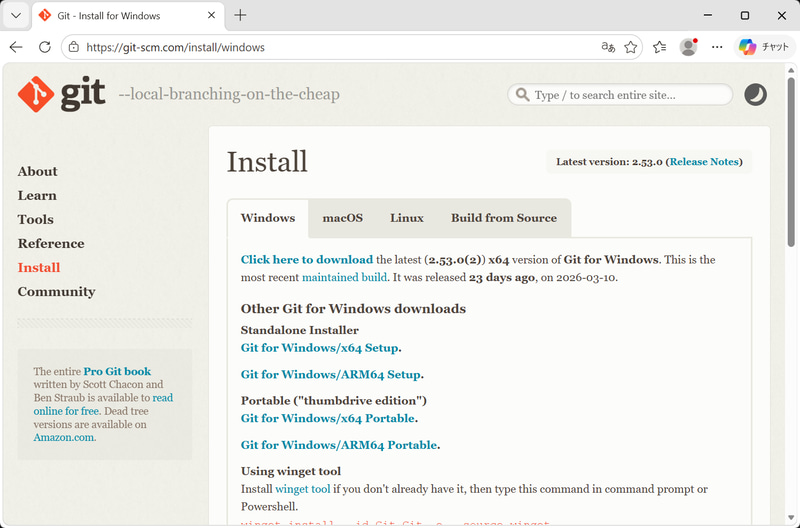Screen dimensions: 800x528
Task: Download Git for Windows/x64 Portable
Action: pyautogui.click(x=327, y=418)
